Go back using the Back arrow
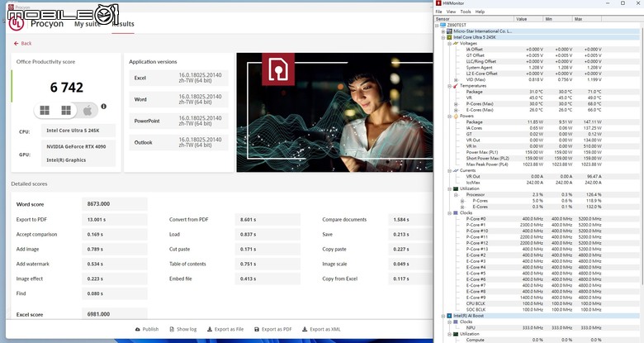This screenshot has width=644, height=343. coord(22,43)
